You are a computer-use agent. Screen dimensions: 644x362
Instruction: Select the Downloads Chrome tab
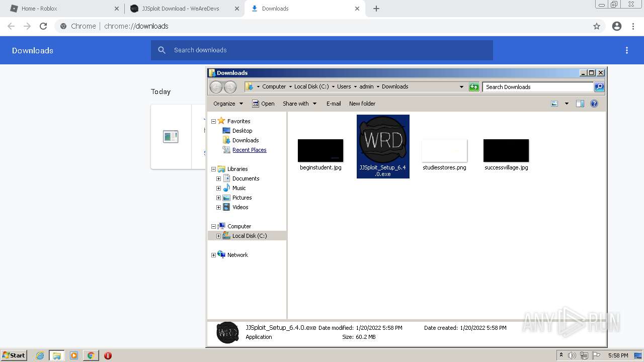304,9
